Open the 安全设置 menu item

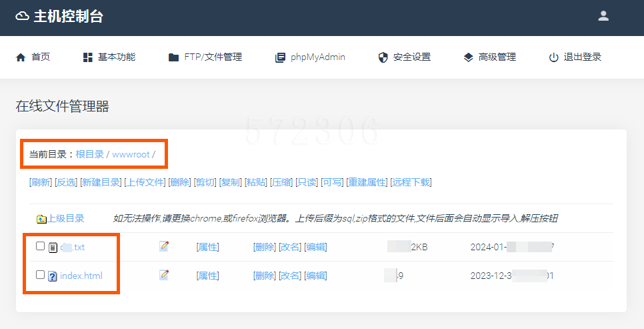coord(412,57)
